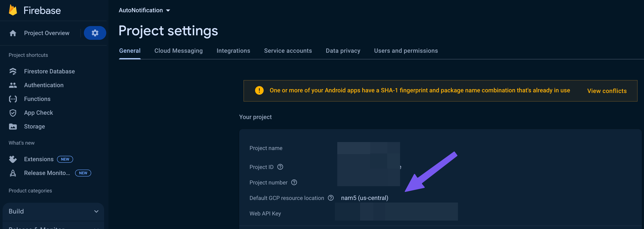
Task: Click the Project number label
Action: pyautogui.click(x=268, y=183)
